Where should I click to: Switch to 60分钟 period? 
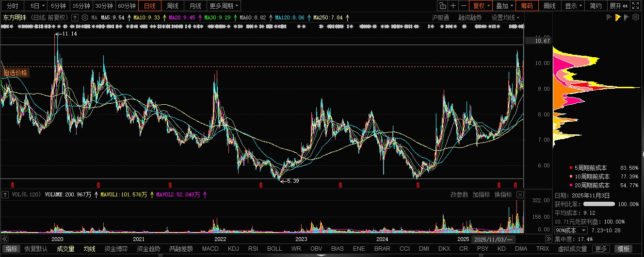[x=127, y=6]
